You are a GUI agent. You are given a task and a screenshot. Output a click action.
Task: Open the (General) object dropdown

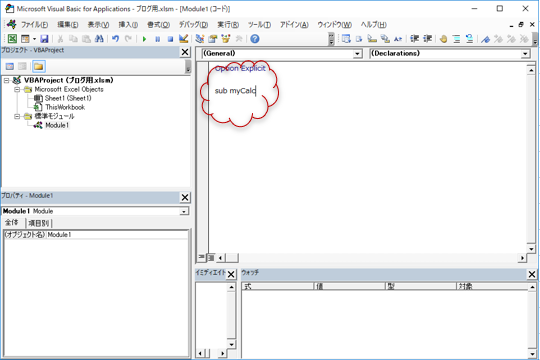coord(357,54)
